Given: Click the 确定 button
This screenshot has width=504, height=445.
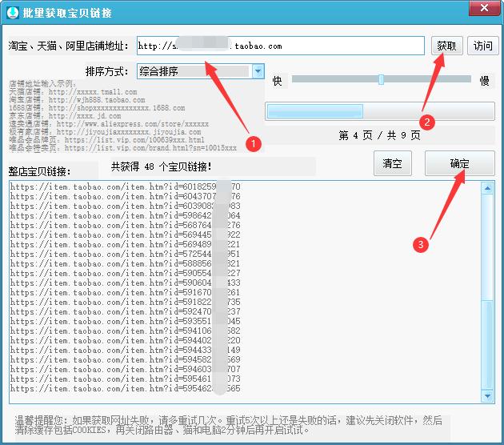Looking at the screenshot, I should tap(459, 163).
